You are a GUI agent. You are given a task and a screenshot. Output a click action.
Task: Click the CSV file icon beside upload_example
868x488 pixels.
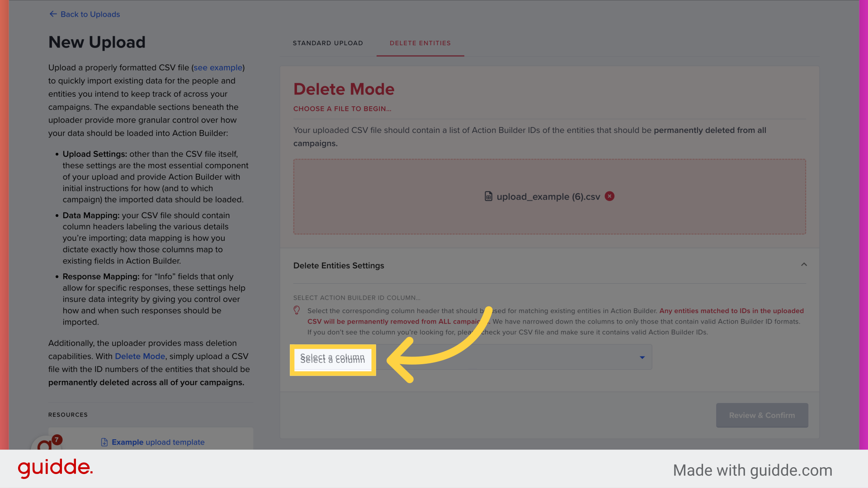coord(488,196)
